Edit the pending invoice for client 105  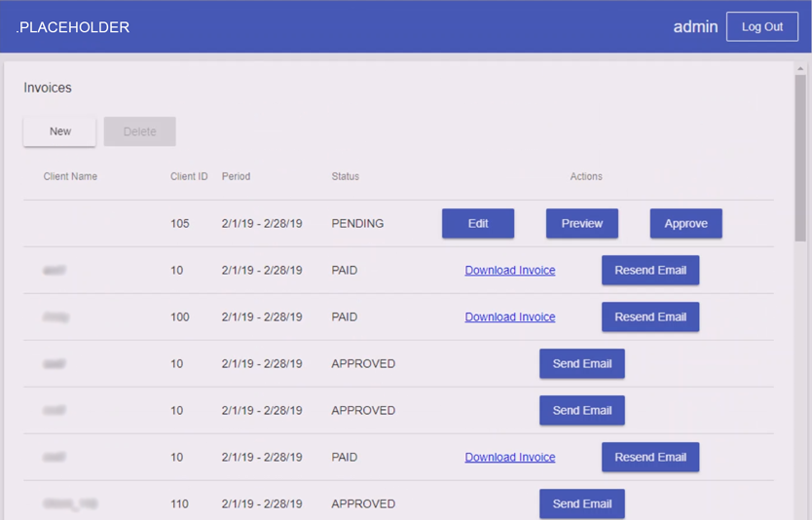point(478,223)
